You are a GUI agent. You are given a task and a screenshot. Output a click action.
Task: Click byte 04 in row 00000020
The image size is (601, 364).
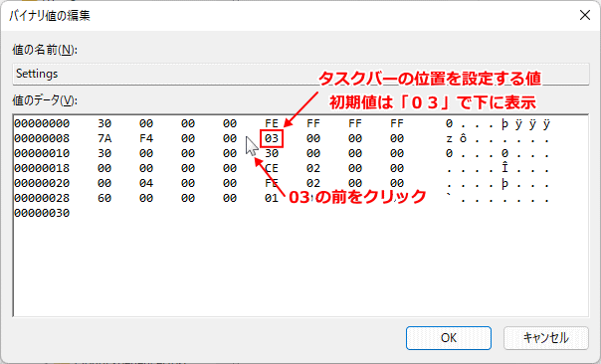click(146, 183)
